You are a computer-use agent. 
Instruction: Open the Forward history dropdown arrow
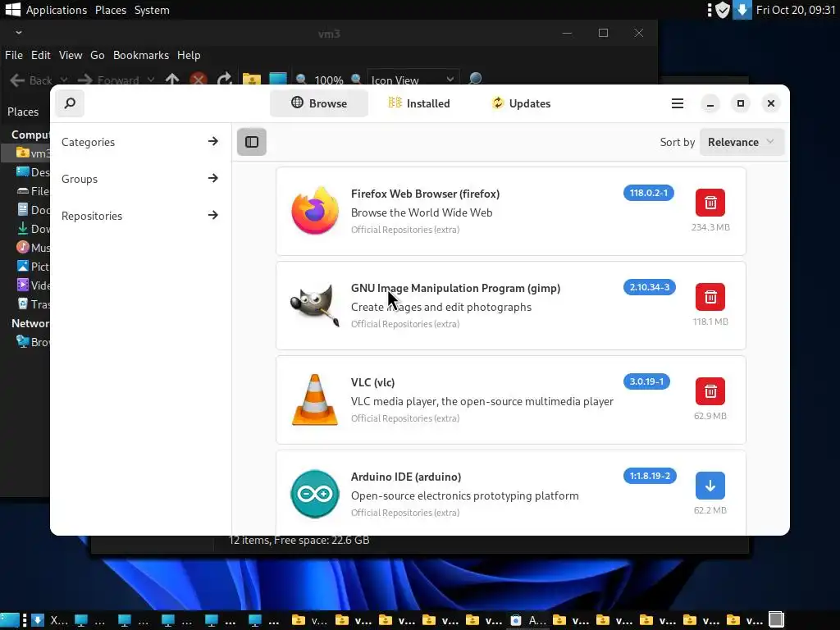151,80
